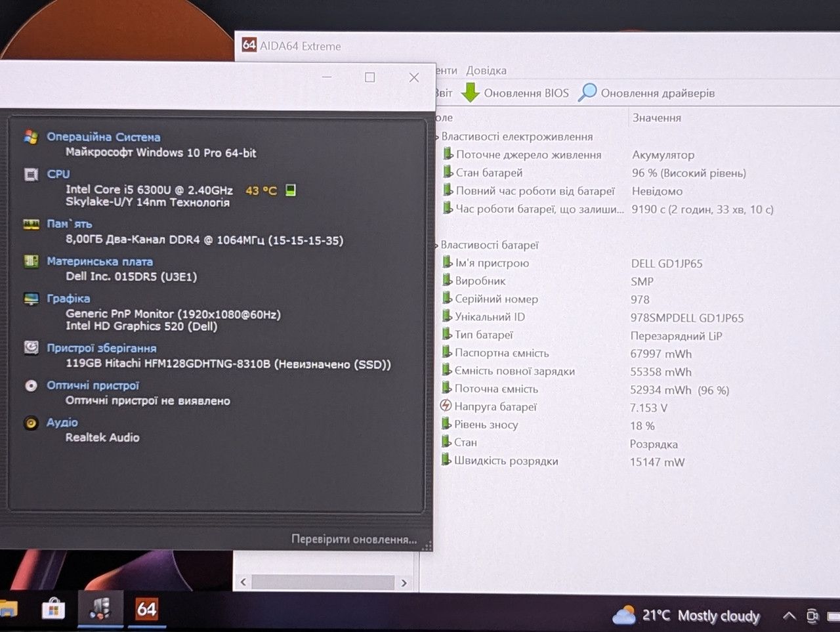
Task: Click the battery icon beside Серійний номер
Action: tap(447, 298)
